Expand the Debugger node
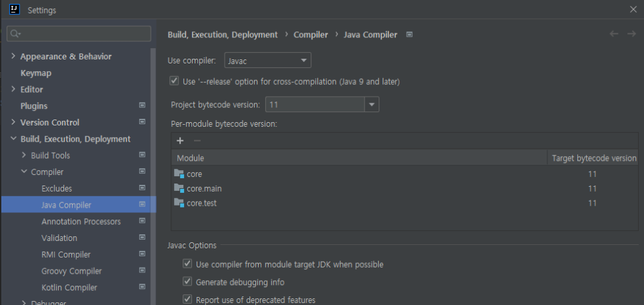This screenshot has height=305, width=644. [x=24, y=302]
